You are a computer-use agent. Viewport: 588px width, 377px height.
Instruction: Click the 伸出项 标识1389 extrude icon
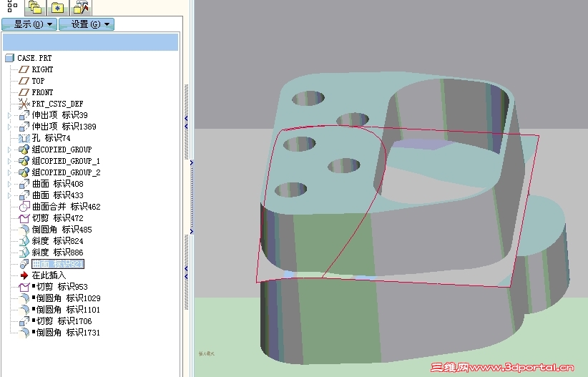click(24, 127)
